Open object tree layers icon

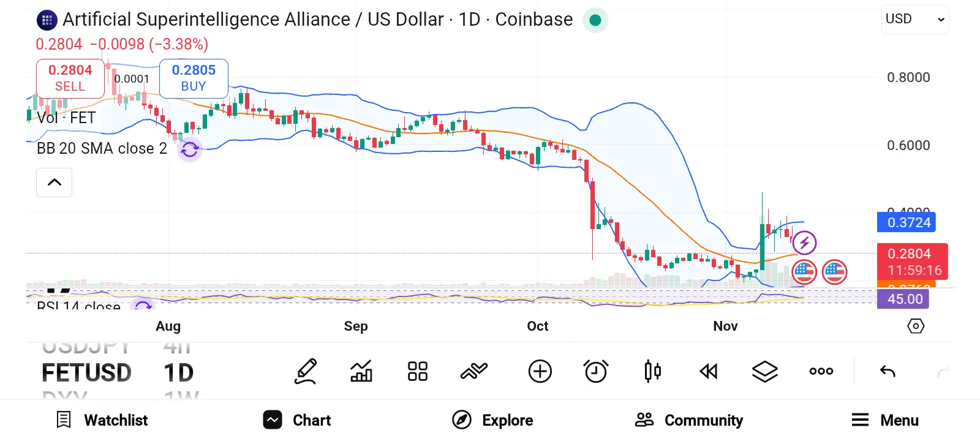764,371
